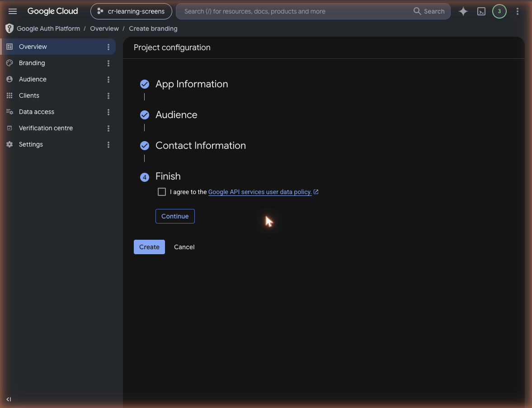Open more options for Verification centre item

tap(108, 128)
